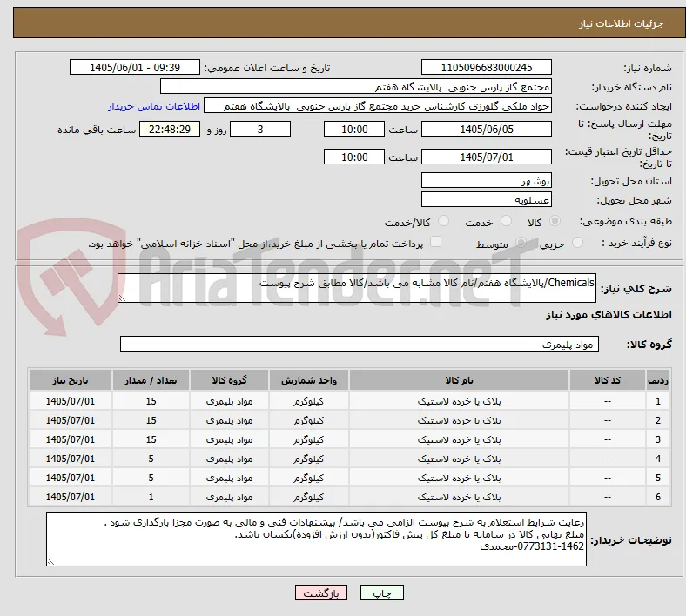Click the تاریخ نیاز column header

(x=70, y=380)
